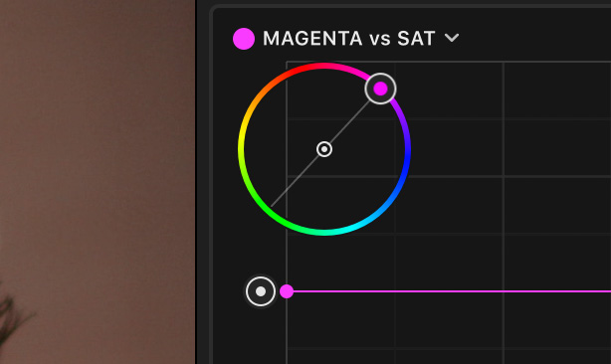Screen dimensions: 611x364
Task: Click empty curve grid below the magenta line
Action: 448,327
